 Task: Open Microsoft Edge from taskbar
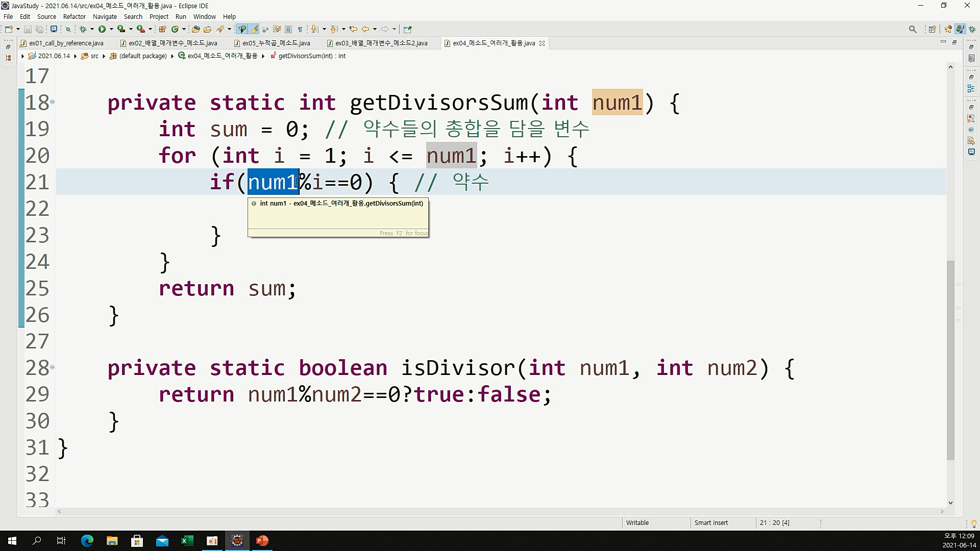(x=87, y=541)
